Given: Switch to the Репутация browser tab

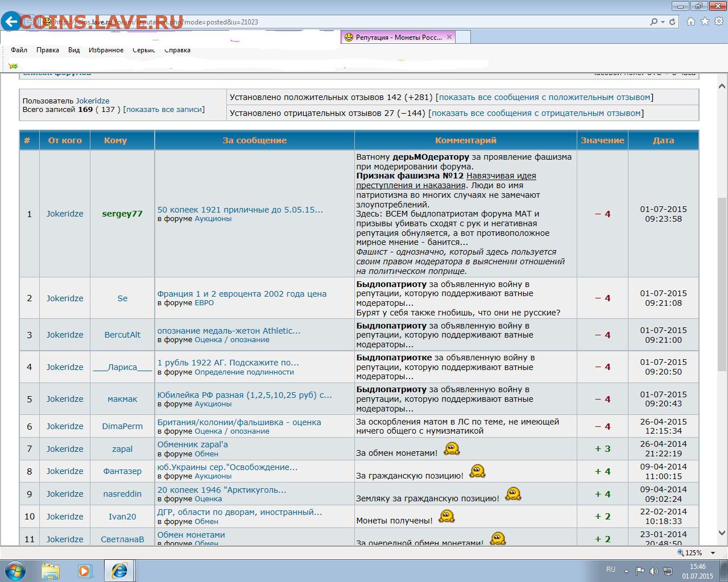Looking at the screenshot, I should [x=398, y=37].
